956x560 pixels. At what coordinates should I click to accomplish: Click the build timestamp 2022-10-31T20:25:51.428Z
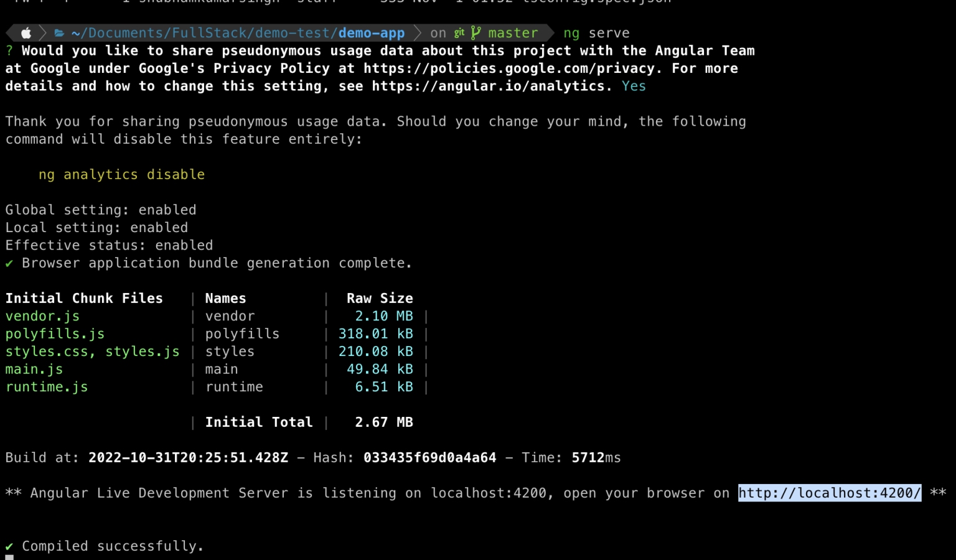[189, 458]
